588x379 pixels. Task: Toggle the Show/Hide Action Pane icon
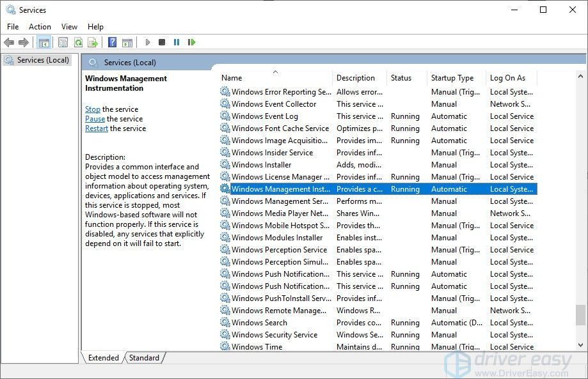click(x=127, y=42)
